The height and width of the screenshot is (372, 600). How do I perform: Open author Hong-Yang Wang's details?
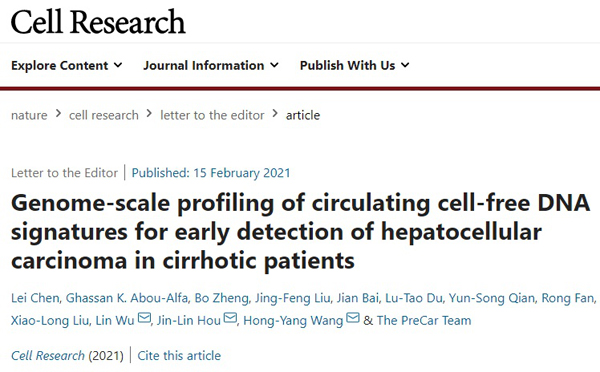(293, 320)
